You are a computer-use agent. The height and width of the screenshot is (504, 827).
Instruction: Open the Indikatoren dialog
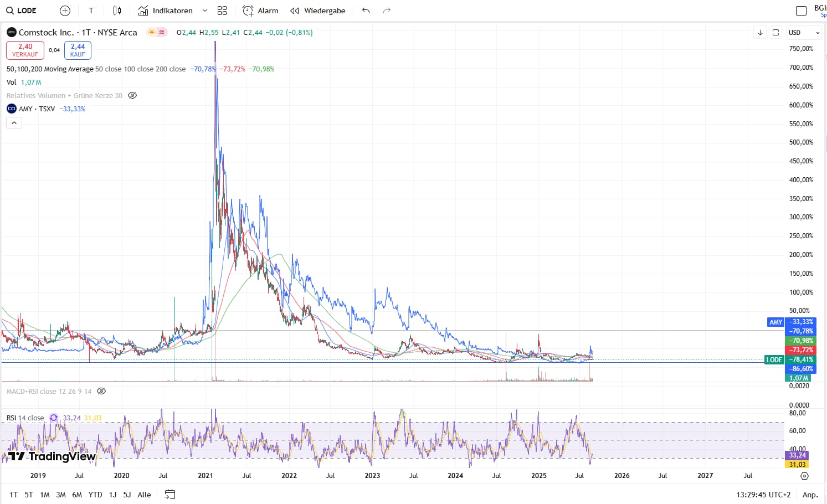(x=165, y=11)
